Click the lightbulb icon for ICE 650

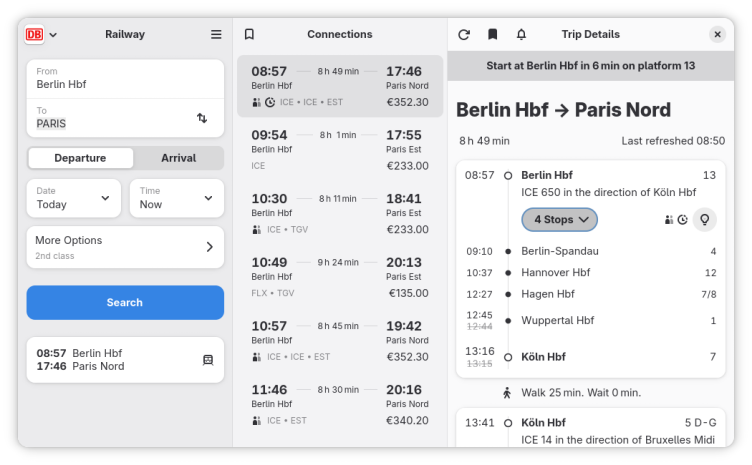pos(706,219)
